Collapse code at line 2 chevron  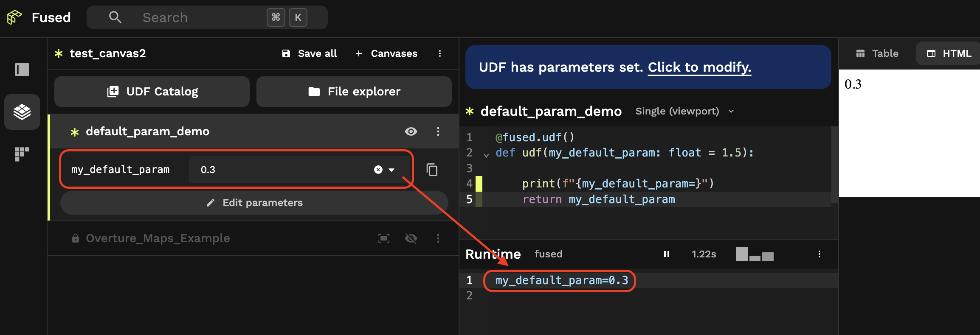click(x=485, y=154)
